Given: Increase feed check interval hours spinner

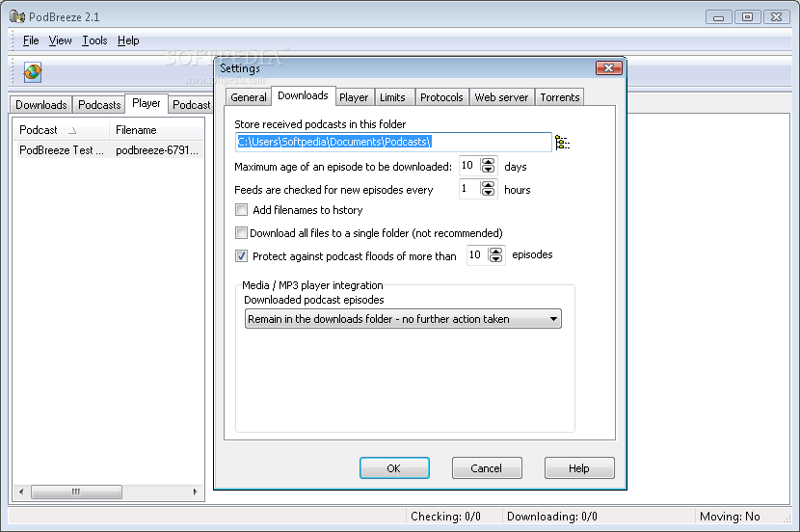Looking at the screenshot, I should pyautogui.click(x=489, y=185).
